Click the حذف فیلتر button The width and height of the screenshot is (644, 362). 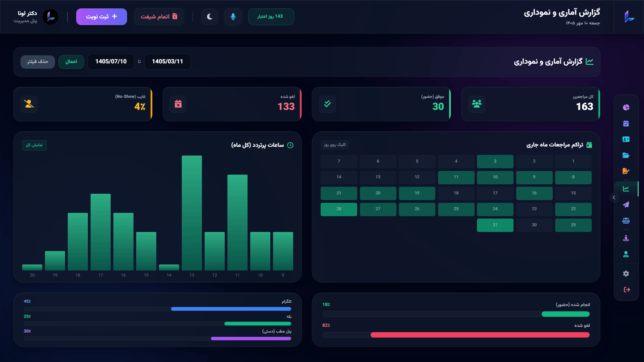pyautogui.click(x=38, y=62)
